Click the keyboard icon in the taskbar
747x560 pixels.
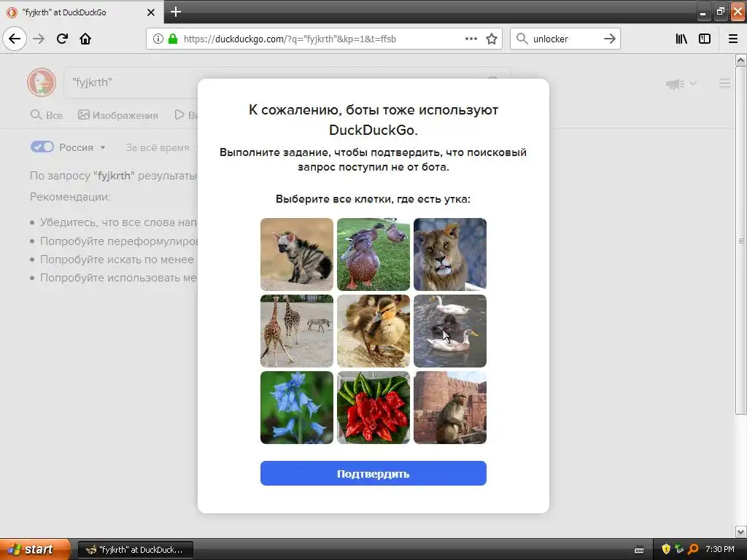pyautogui.click(x=639, y=550)
